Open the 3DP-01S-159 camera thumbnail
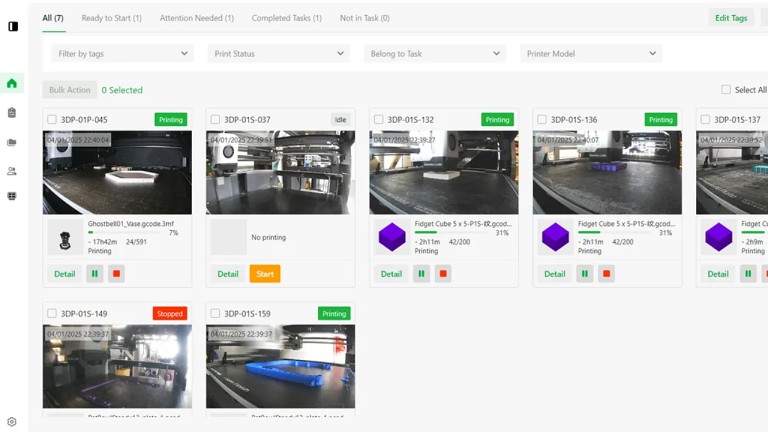Viewport: 768px width, 432px height. pyautogui.click(x=281, y=366)
